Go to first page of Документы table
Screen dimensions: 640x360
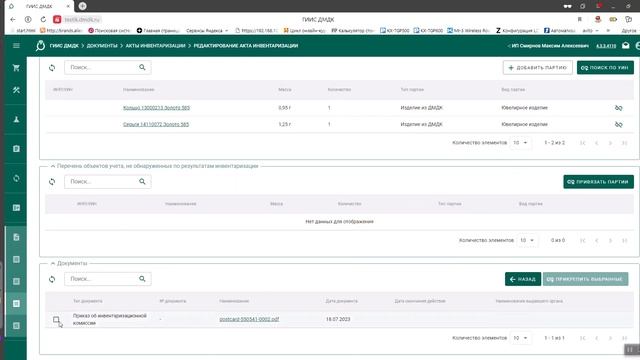tap(582, 338)
